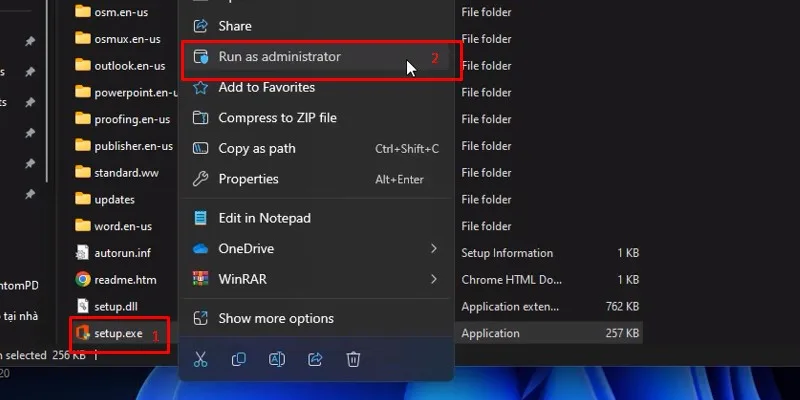Select the outlook.en-us folder name
800x400 pixels.
pos(130,66)
